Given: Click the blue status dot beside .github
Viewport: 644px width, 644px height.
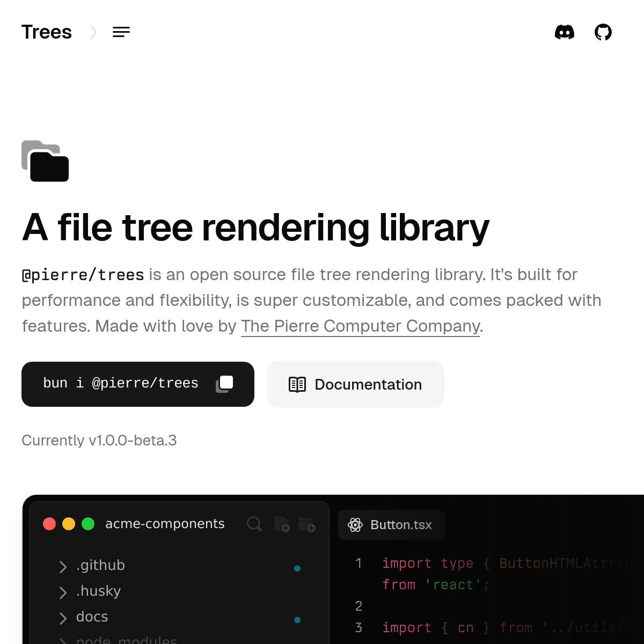Looking at the screenshot, I should pos(297,568).
